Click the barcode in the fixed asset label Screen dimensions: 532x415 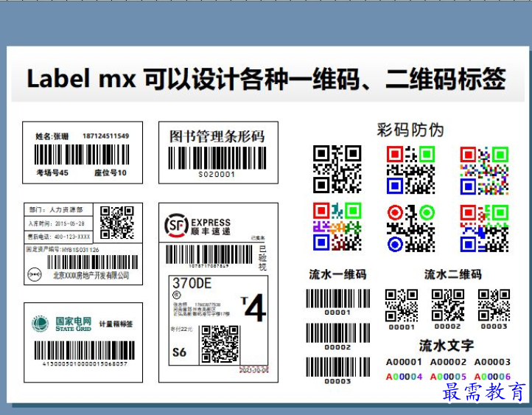(92, 262)
